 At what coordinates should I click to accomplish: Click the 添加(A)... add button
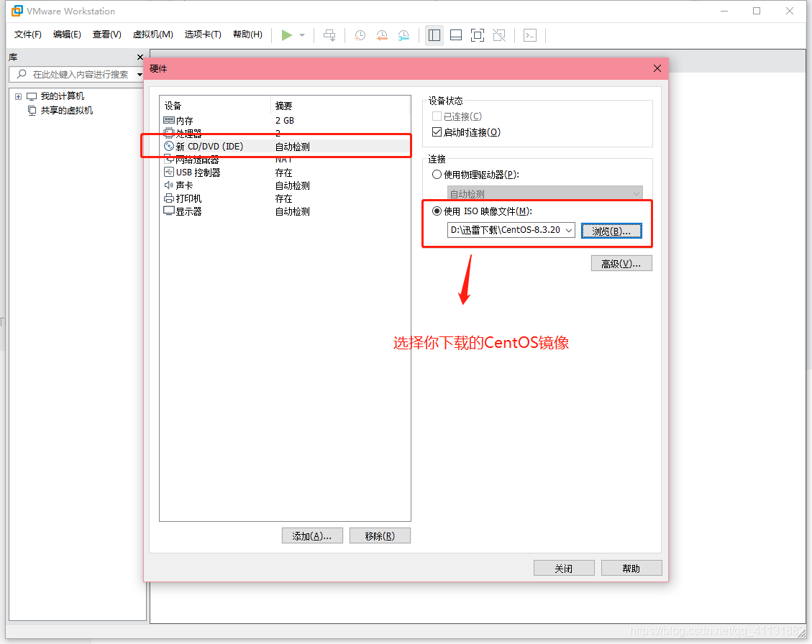coord(312,535)
